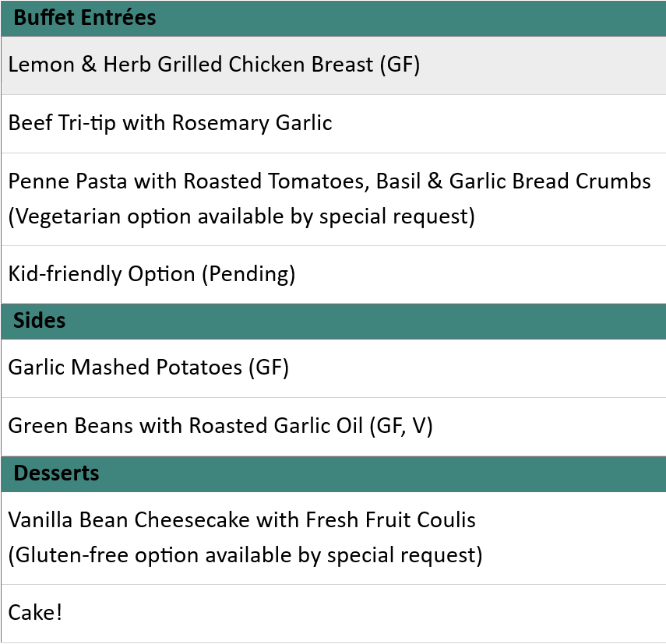Click the Vegetarian option available by special request text

coord(241,216)
